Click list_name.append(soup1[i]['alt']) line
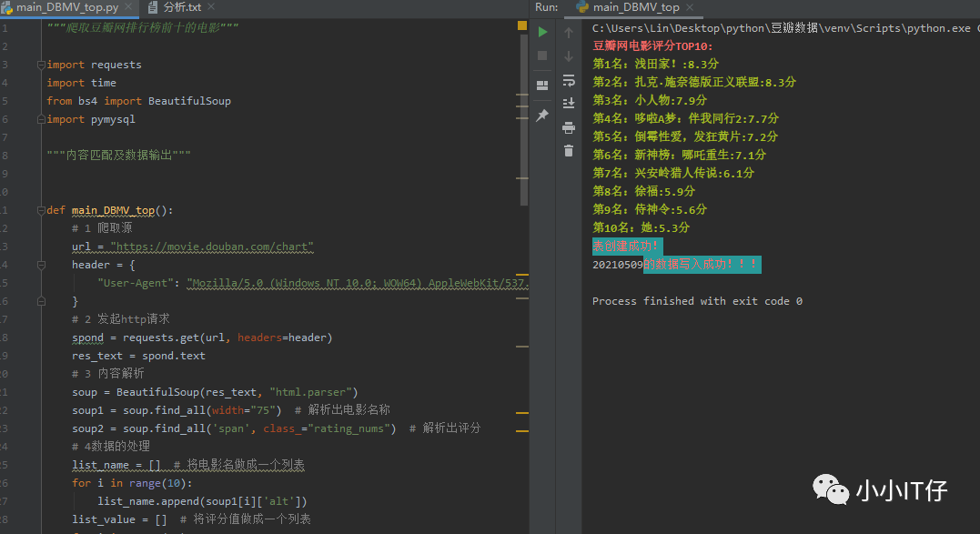Image resolution: width=980 pixels, height=534 pixels. tap(202, 501)
